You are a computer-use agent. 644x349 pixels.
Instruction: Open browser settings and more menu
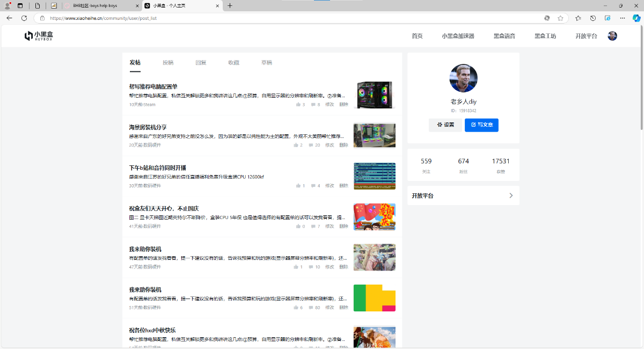[x=622, y=18]
